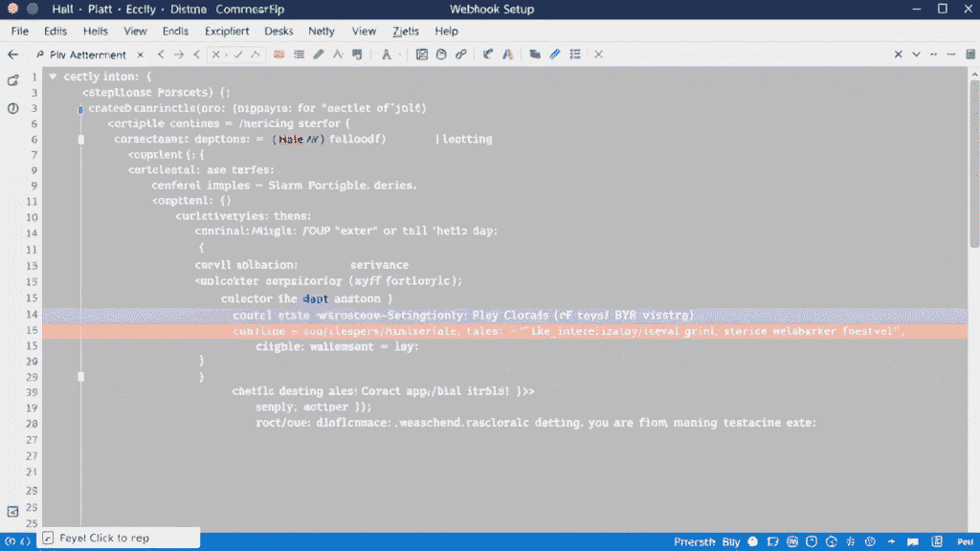980x551 pixels.
Task: Click the clock icon in left sidebar
Action: pyautogui.click(x=12, y=108)
